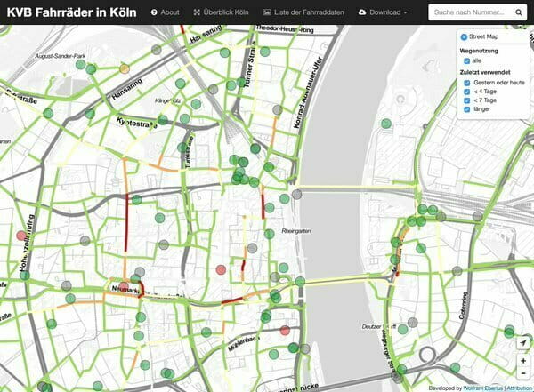
Task: Toggle the < 7 Tage checkbox
Action: [467, 100]
